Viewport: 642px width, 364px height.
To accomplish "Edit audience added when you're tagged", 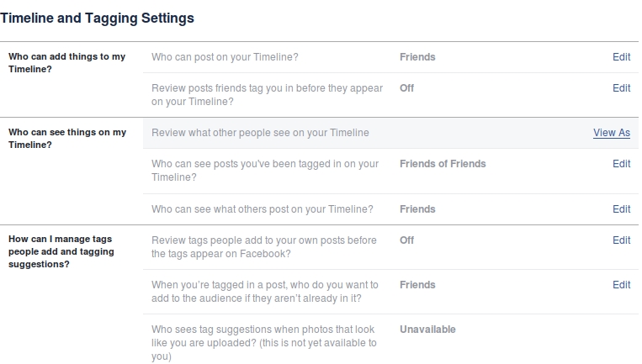I will click(x=621, y=285).
